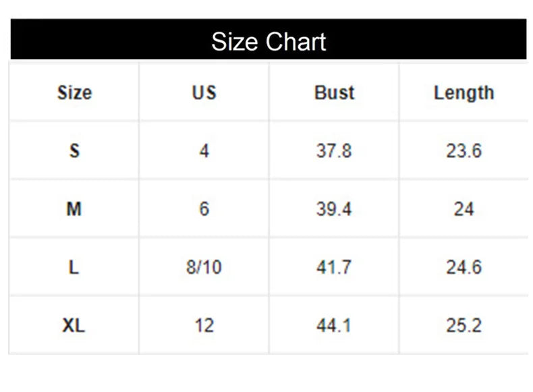Click the 24.6 length value

coord(464,267)
